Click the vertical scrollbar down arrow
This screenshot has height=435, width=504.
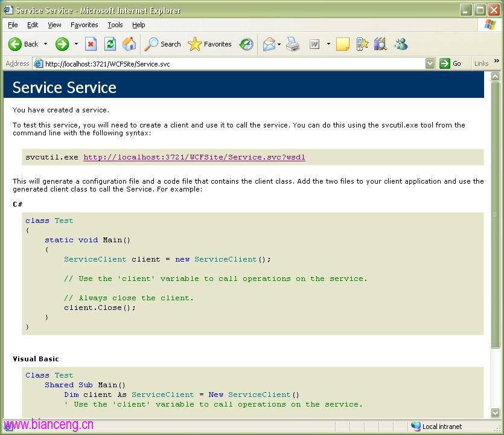coord(496,413)
